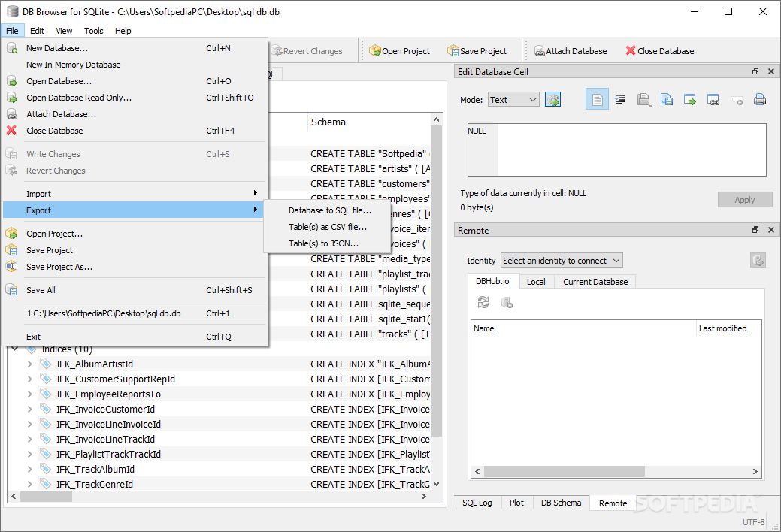Float the Remote panel
781x532 pixels.
[755, 230]
